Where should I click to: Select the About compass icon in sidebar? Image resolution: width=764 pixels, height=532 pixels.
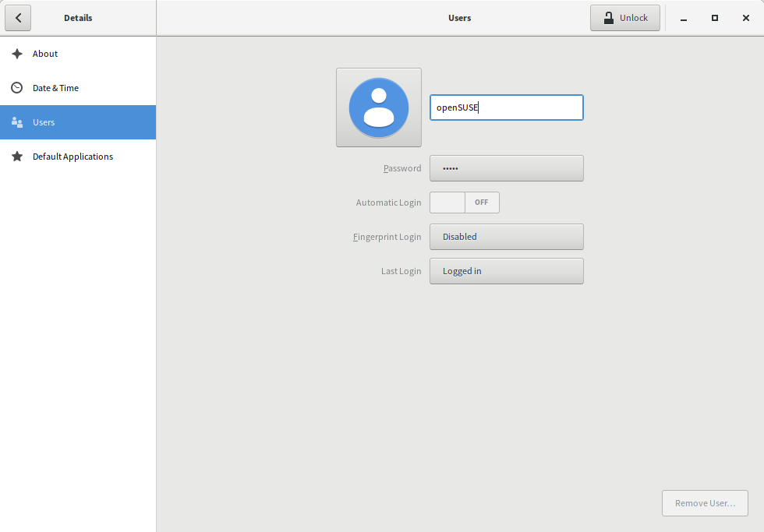(x=16, y=53)
